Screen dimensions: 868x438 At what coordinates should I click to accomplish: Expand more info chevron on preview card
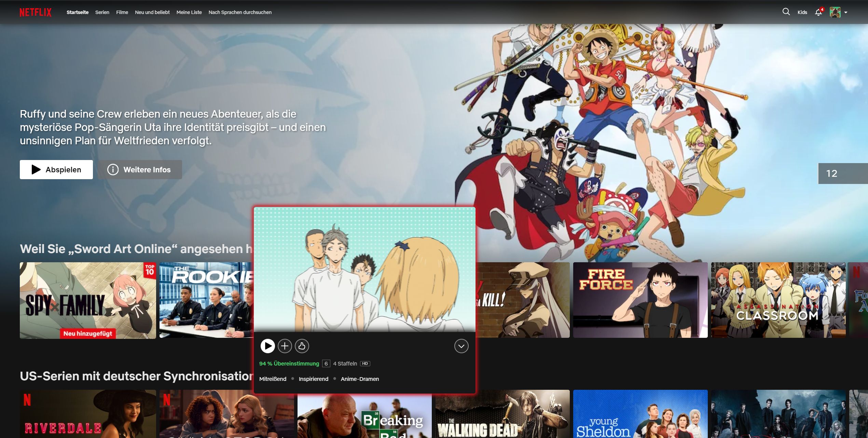pos(461,346)
